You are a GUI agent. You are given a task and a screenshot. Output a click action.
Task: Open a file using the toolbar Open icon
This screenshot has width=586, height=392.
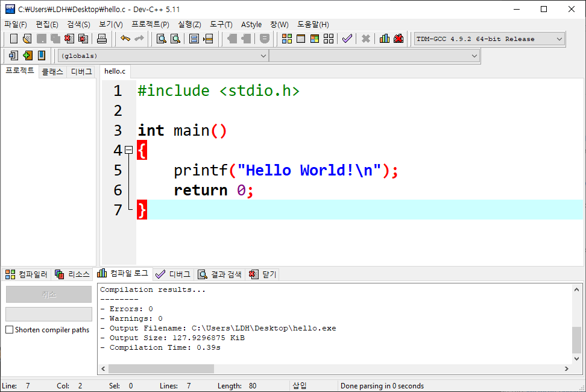pyautogui.click(x=27, y=39)
